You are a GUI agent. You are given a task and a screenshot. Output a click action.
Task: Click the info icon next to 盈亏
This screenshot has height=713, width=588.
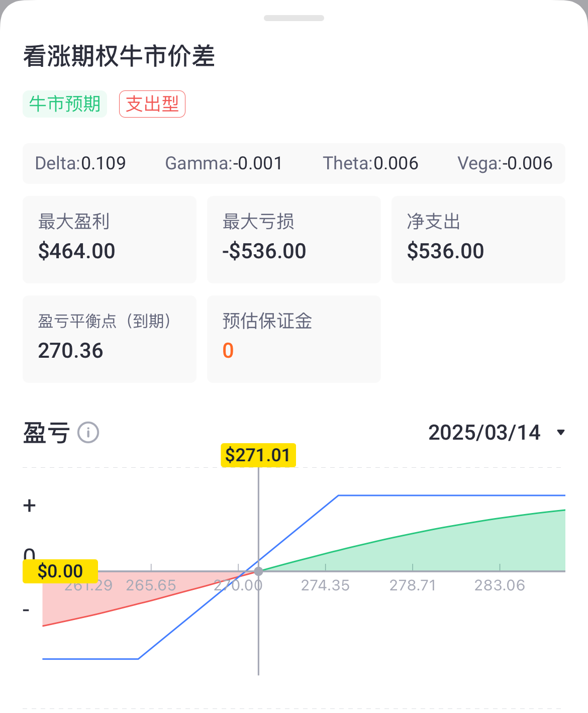point(88,433)
